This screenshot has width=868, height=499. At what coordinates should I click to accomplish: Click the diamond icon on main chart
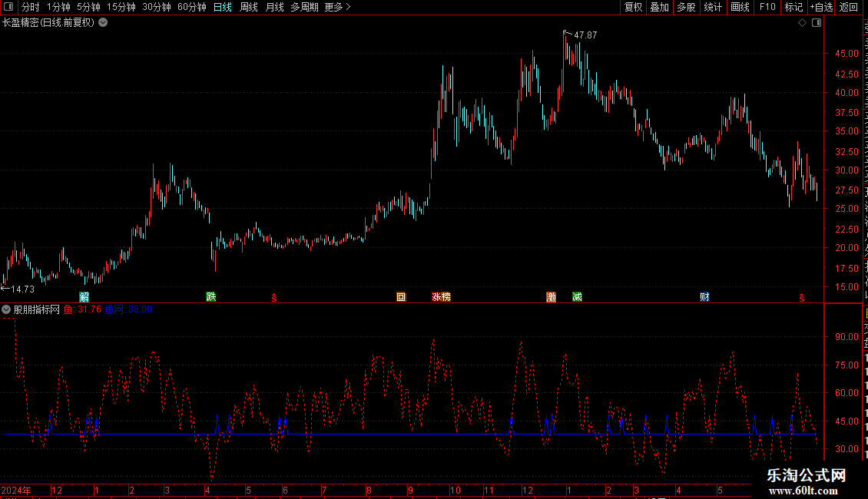pyautogui.click(x=802, y=23)
